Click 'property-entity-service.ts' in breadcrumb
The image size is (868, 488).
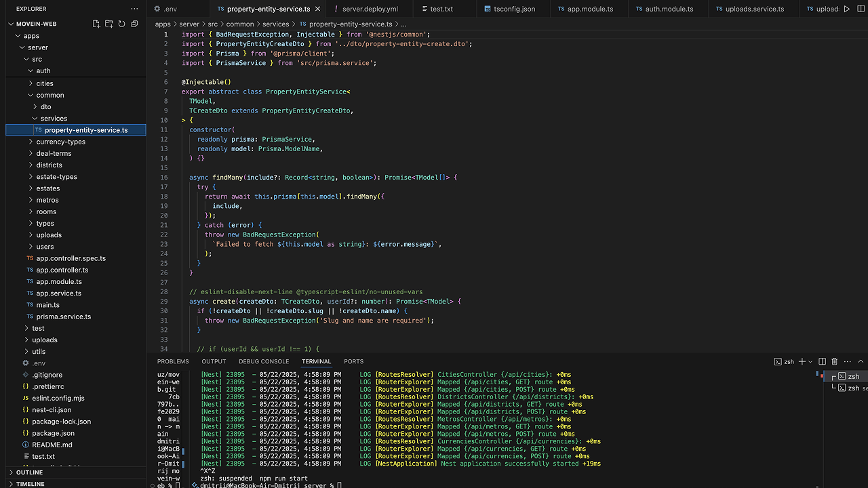pos(351,24)
